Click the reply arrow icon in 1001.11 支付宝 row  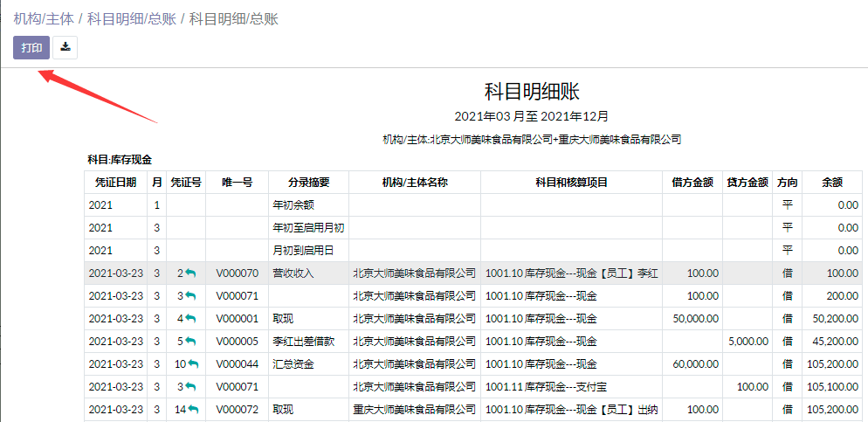(x=190, y=386)
